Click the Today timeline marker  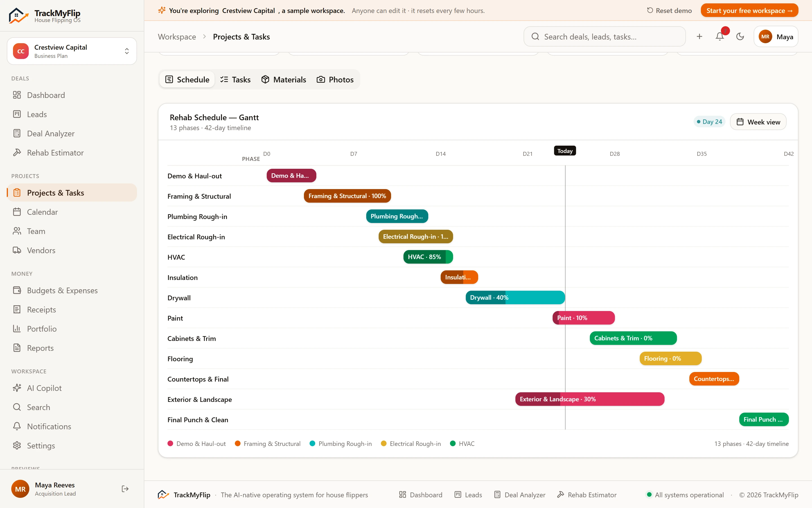tap(565, 151)
